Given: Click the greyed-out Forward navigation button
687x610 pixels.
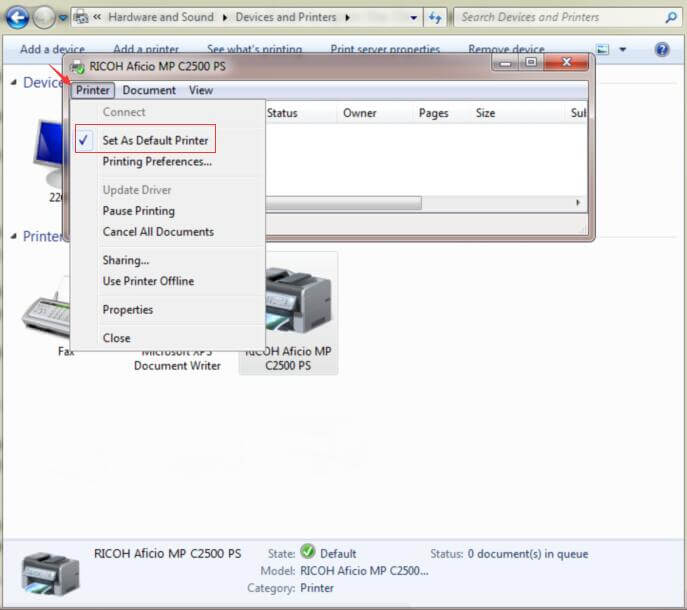Looking at the screenshot, I should click(44, 18).
